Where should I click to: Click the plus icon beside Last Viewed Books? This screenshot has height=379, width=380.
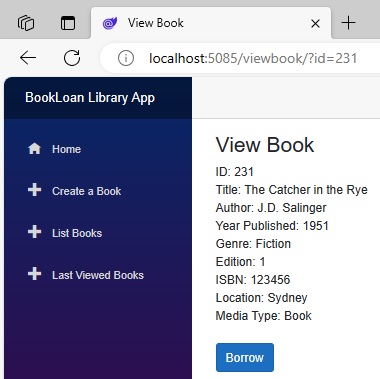pyautogui.click(x=34, y=274)
